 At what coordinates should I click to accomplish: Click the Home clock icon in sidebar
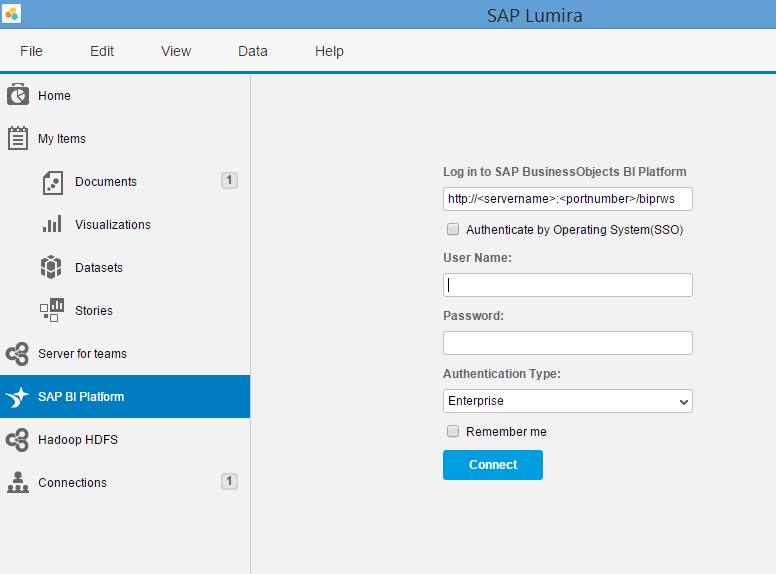pyautogui.click(x=18, y=95)
